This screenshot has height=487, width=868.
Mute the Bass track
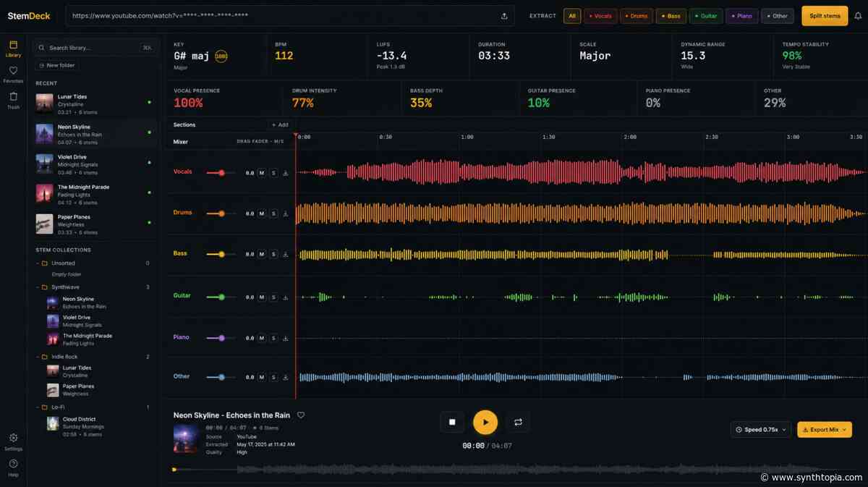262,254
